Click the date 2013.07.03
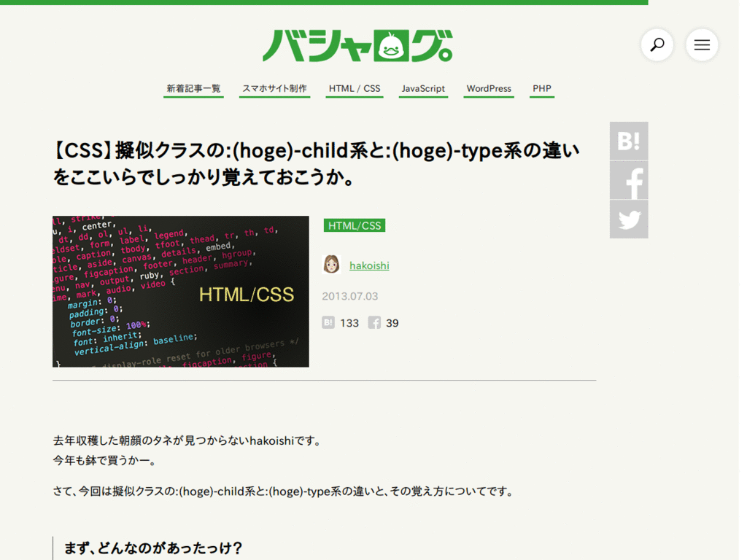Image resolution: width=747 pixels, height=560 pixels. [x=350, y=296]
